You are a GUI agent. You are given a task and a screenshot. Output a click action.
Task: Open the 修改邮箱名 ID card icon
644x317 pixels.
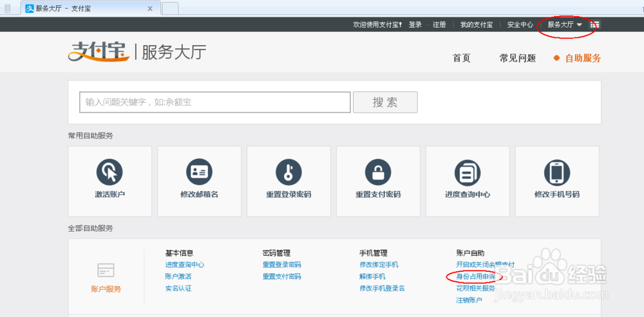click(199, 172)
